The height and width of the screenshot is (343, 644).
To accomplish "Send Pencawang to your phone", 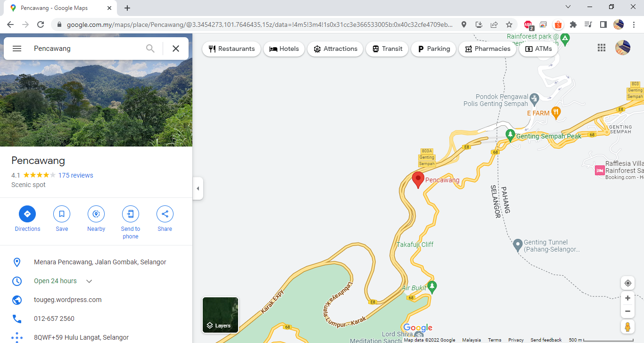I will coord(131,223).
